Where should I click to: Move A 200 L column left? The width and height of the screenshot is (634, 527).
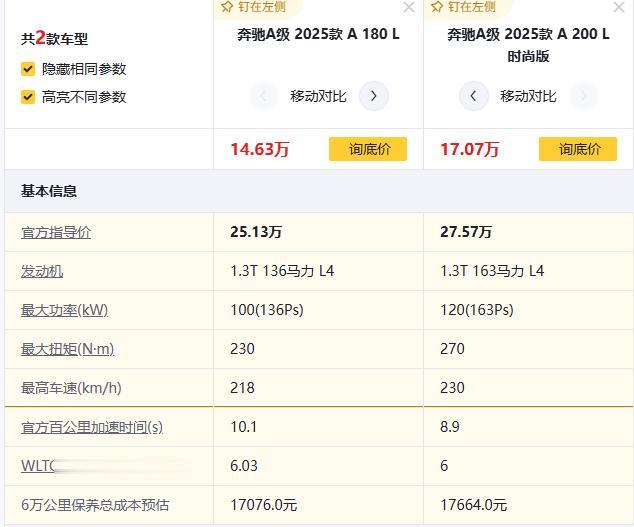click(x=473, y=96)
